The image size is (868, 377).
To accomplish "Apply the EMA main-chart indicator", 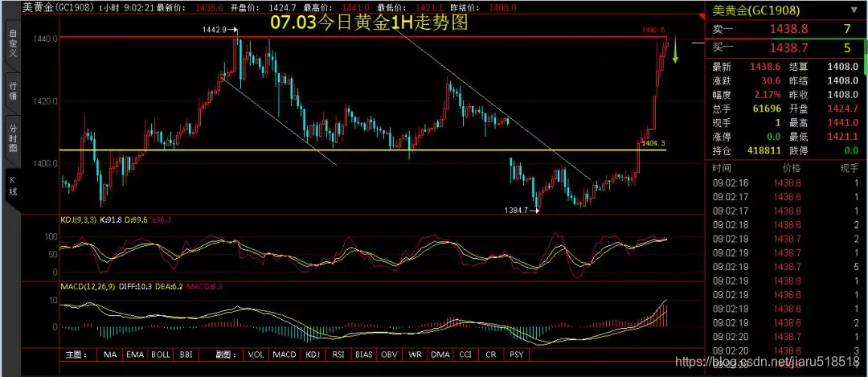I will point(134,354).
